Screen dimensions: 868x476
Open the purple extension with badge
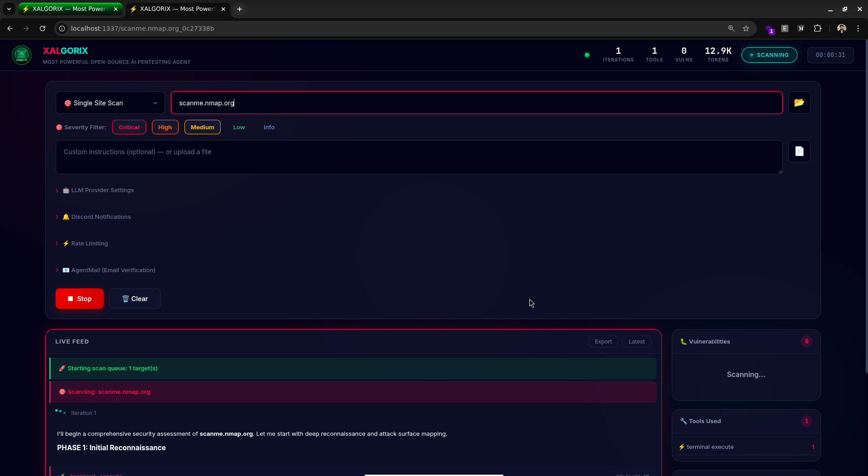tap(769, 29)
